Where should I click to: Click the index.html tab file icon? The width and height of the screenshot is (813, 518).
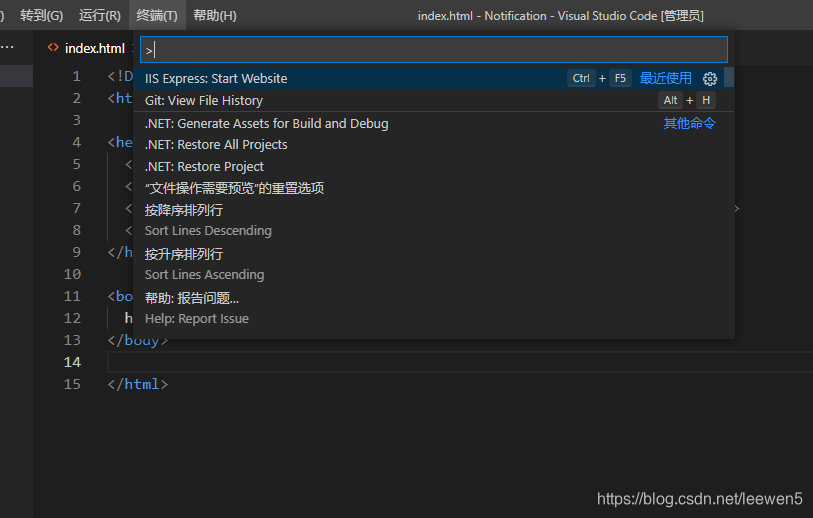click(53, 48)
